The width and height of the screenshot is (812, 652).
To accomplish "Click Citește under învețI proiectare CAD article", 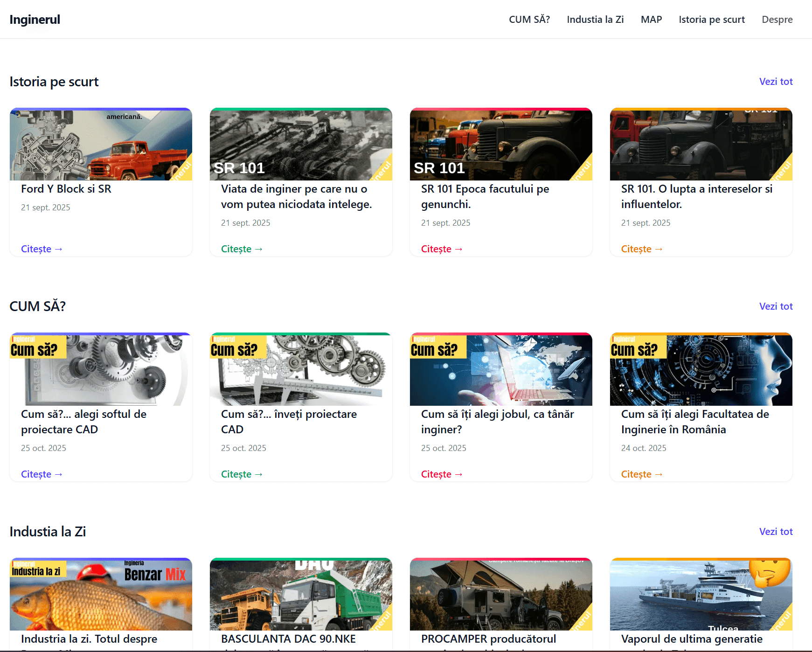I will (242, 474).
